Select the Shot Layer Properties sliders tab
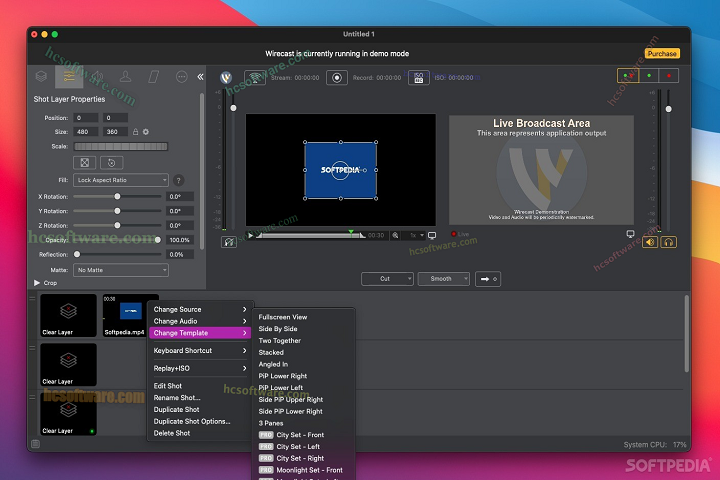720x480 pixels. tap(69, 76)
